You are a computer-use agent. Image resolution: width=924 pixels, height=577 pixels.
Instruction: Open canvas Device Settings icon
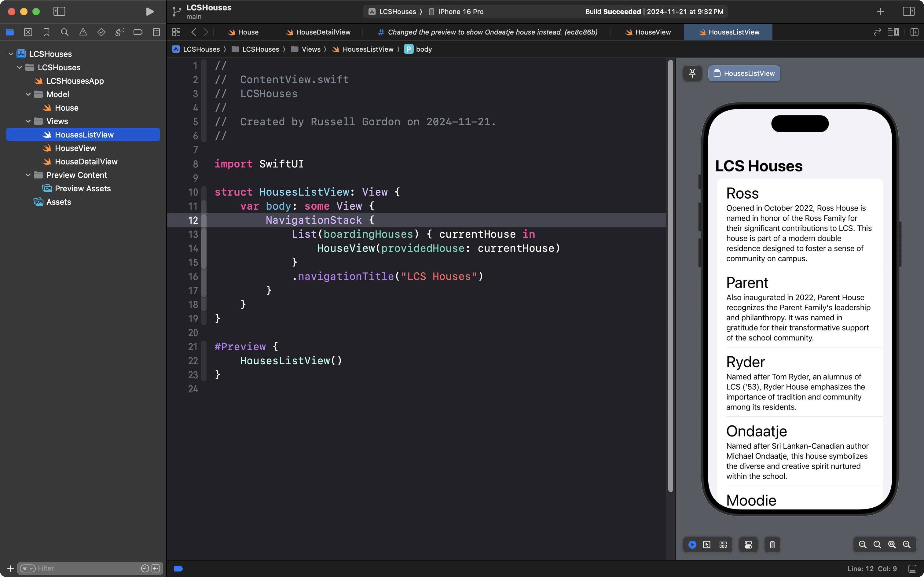click(x=748, y=545)
